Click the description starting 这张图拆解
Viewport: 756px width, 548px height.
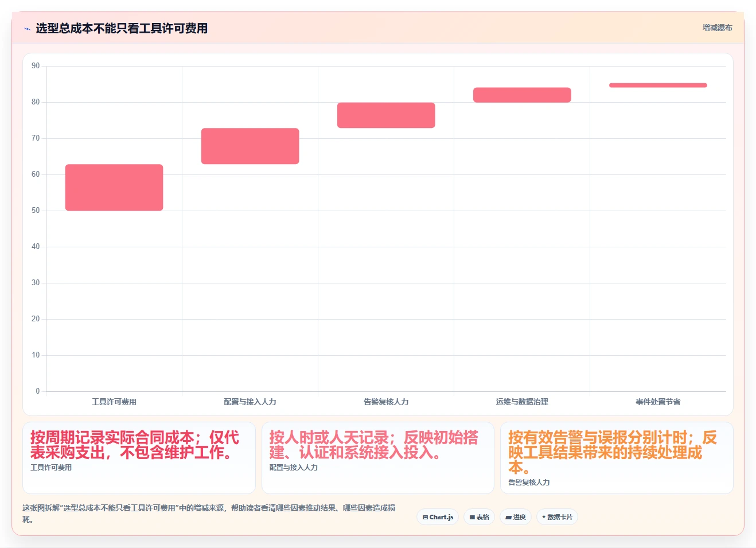[209, 514]
